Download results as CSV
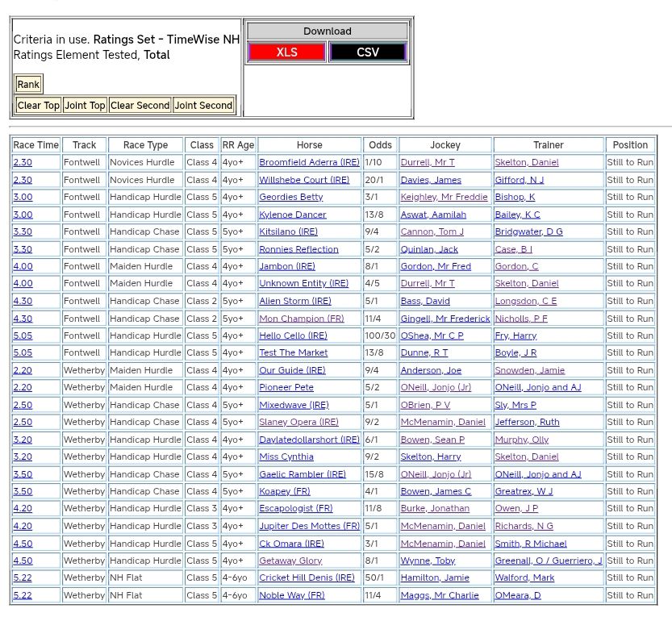The image size is (672, 617). point(368,52)
